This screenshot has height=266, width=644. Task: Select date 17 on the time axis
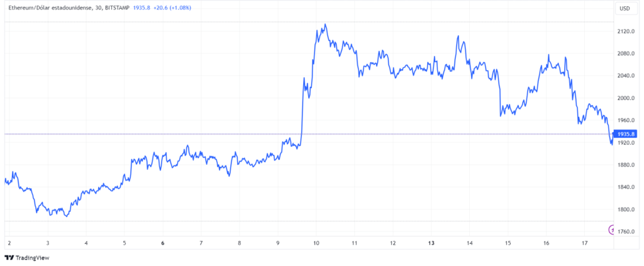pos(584,242)
